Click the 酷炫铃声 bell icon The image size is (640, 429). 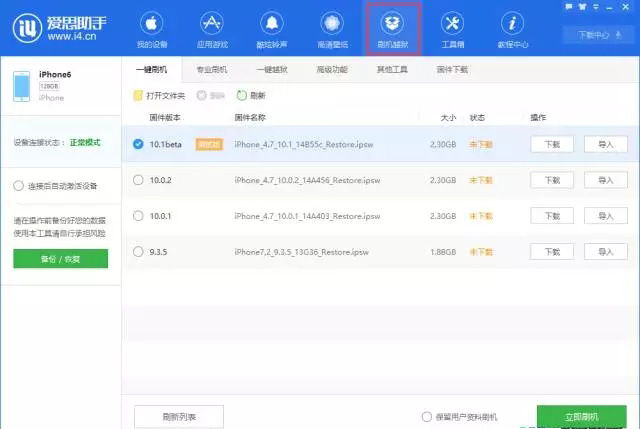271,24
